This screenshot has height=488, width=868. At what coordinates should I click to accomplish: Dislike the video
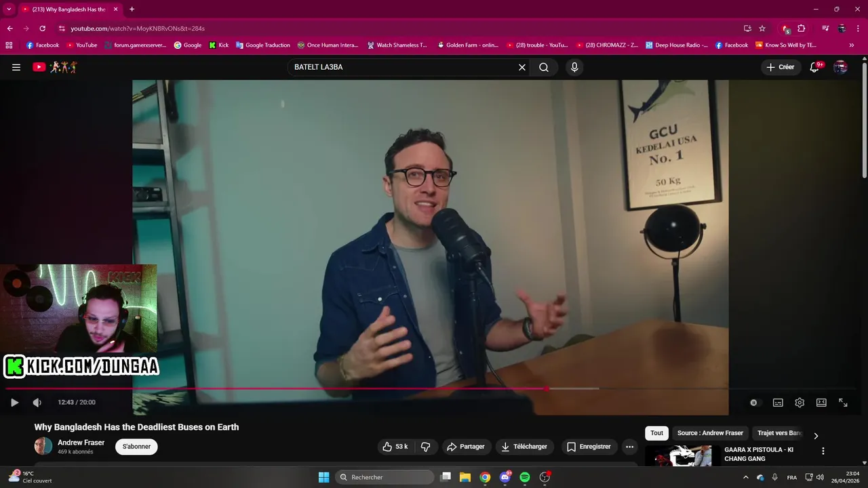pyautogui.click(x=426, y=447)
